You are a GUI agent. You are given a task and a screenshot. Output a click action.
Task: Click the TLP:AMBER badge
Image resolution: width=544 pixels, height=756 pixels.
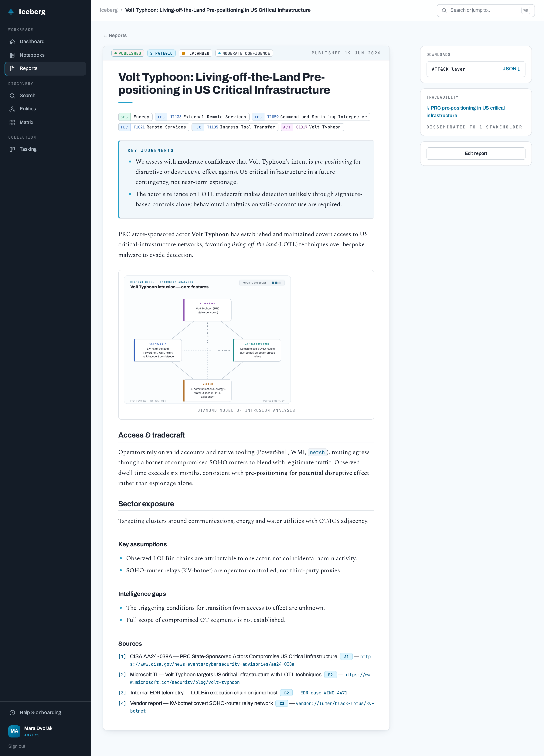pyautogui.click(x=195, y=53)
